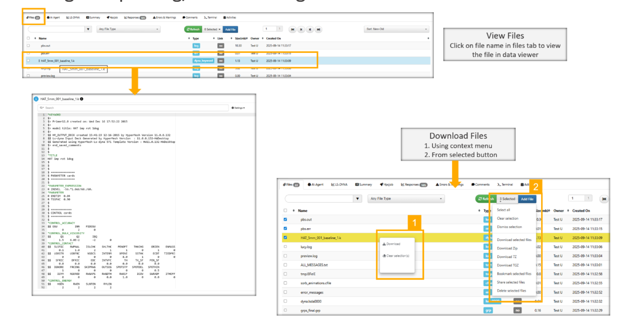The width and height of the screenshot is (644, 326).
Task: Open the Settings dropdown in data viewer
Action: click(x=238, y=108)
